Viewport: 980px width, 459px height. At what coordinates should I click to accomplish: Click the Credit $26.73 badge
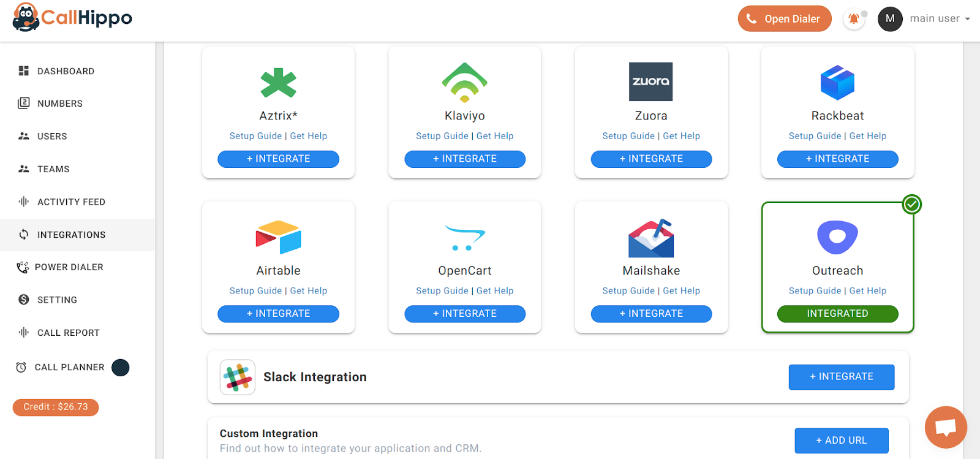pos(56,407)
